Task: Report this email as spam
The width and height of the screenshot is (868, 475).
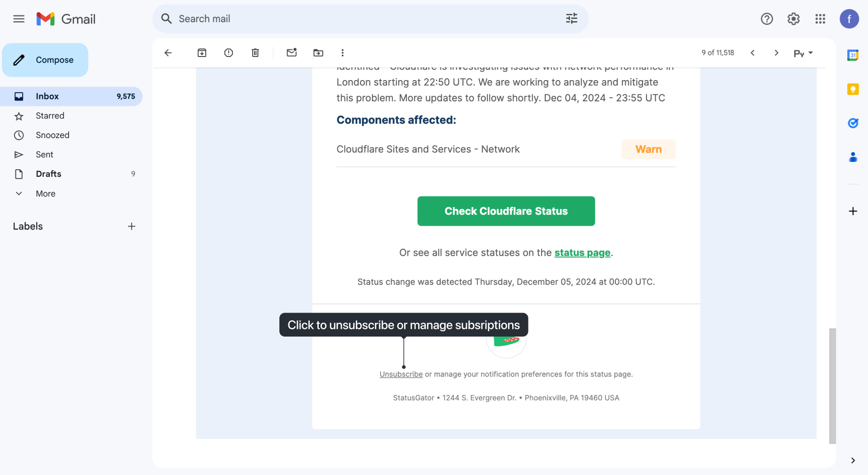Action: click(x=228, y=53)
